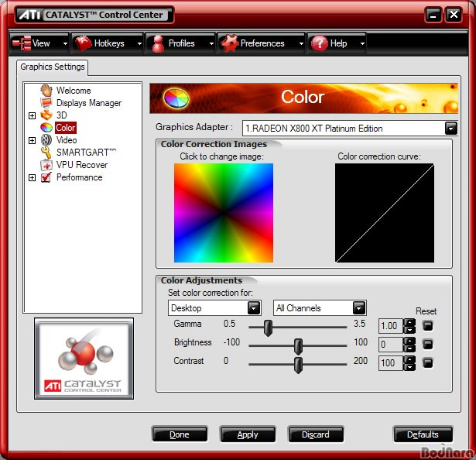Open the Desktop color correction dropdown

point(254,308)
